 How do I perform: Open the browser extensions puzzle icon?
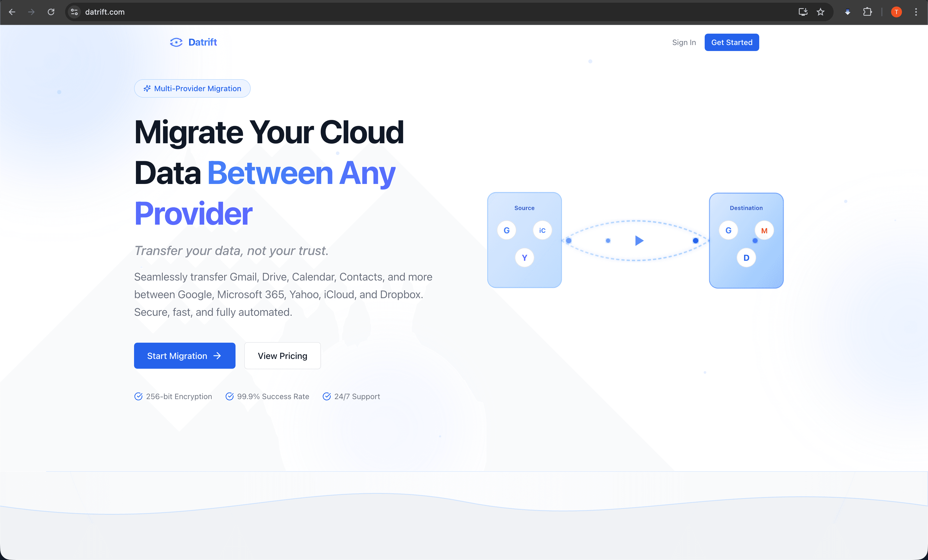pyautogui.click(x=867, y=12)
